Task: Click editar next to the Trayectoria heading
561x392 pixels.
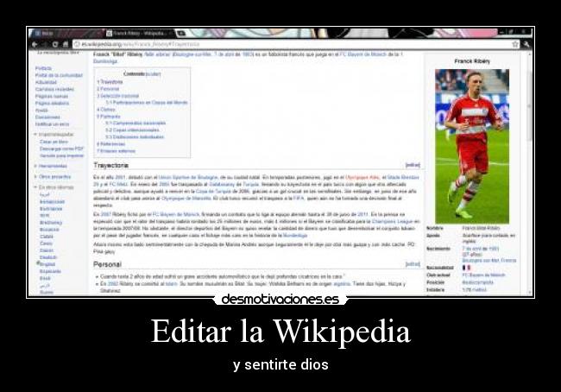Action: click(x=413, y=165)
